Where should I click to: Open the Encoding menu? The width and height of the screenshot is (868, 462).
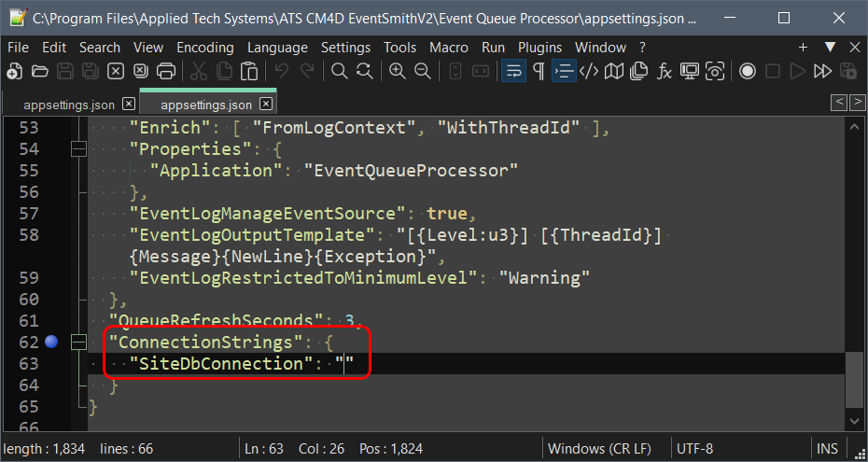[x=204, y=48]
